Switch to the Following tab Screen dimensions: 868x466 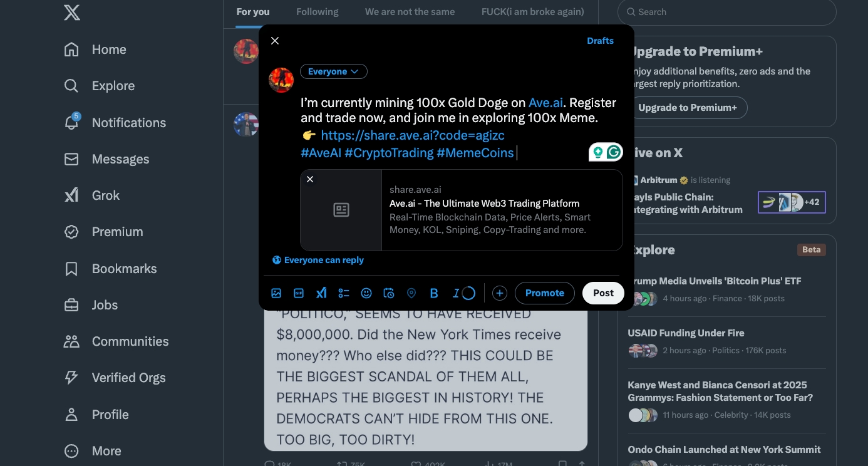click(x=317, y=12)
